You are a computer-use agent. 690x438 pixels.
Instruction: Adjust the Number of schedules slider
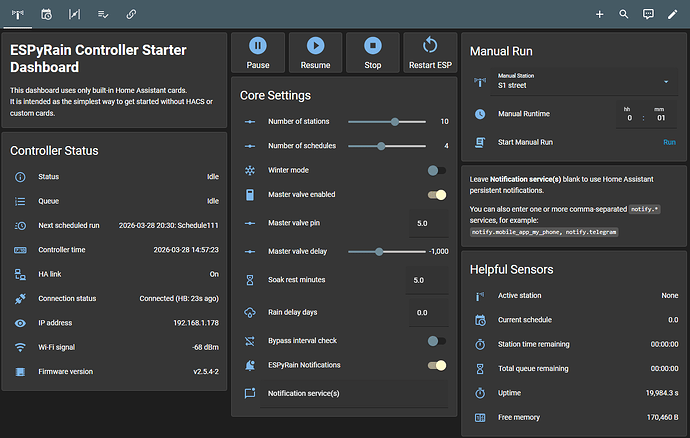tap(387, 146)
